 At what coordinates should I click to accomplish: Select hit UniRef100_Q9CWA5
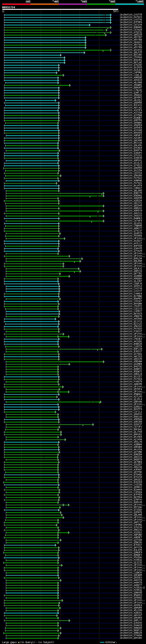(131, 575)
